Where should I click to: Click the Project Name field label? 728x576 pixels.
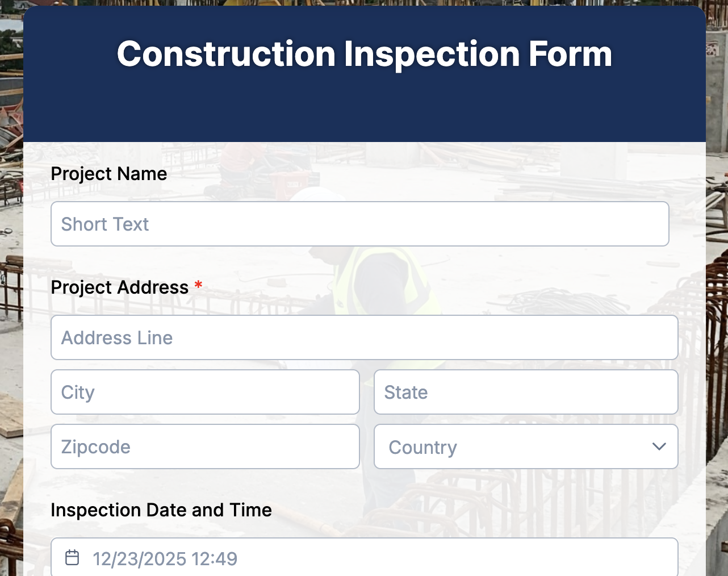[x=109, y=174]
